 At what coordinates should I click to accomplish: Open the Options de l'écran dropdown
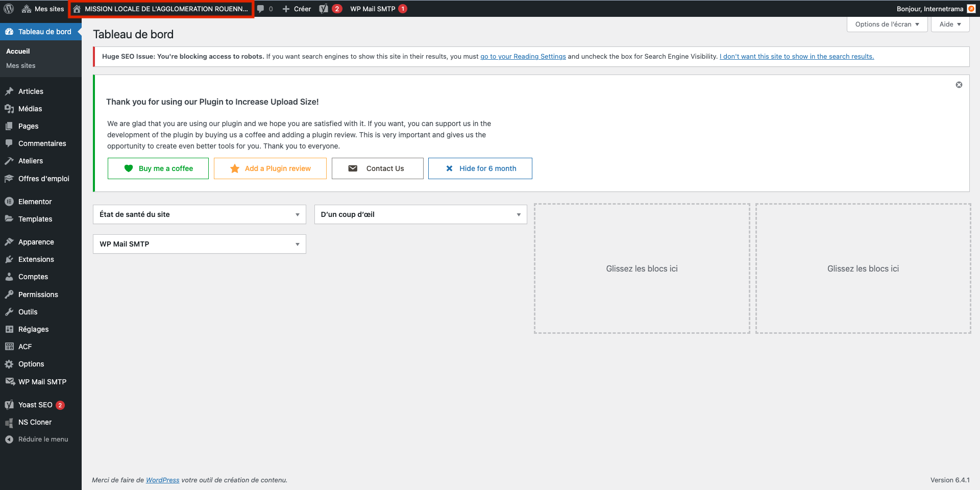(x=887, y=24)
